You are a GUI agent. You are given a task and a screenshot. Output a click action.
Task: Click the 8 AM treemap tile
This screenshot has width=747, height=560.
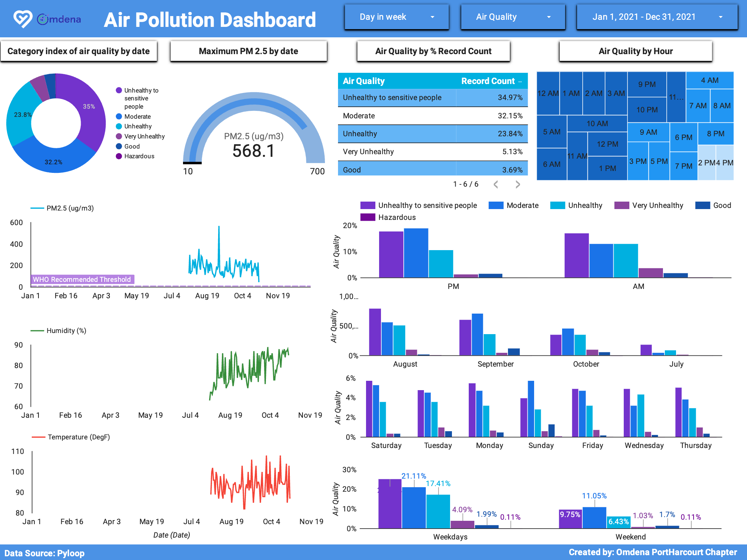722,106
